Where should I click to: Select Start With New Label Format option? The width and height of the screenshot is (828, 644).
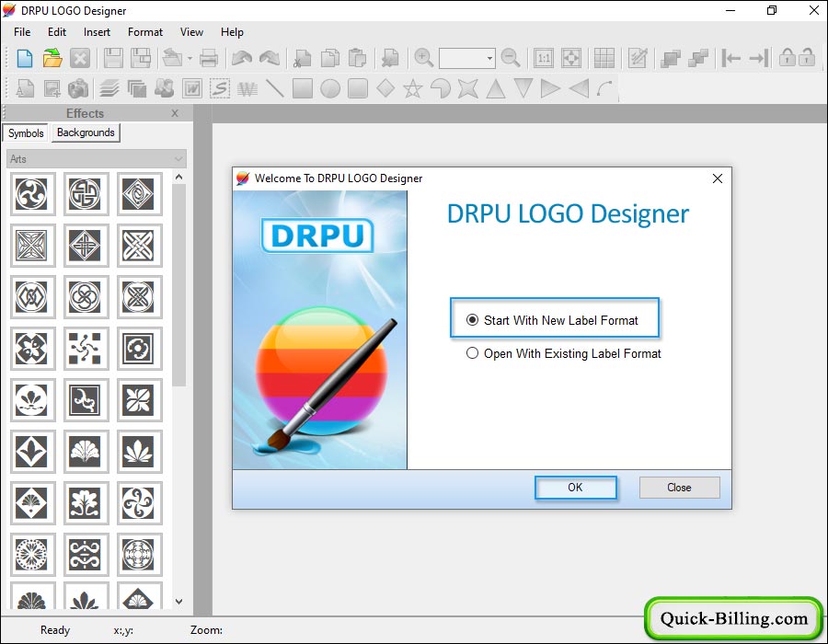tap(553, 320)
